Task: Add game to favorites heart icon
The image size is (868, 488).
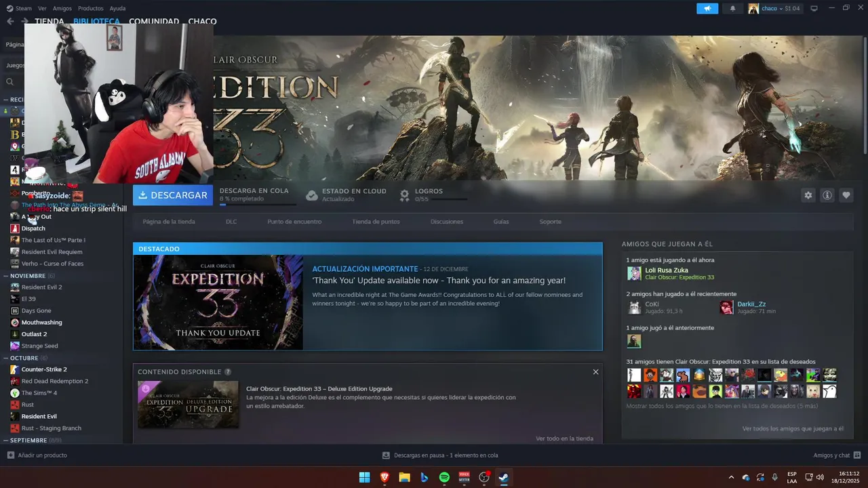Action: [x=846, y=195]
